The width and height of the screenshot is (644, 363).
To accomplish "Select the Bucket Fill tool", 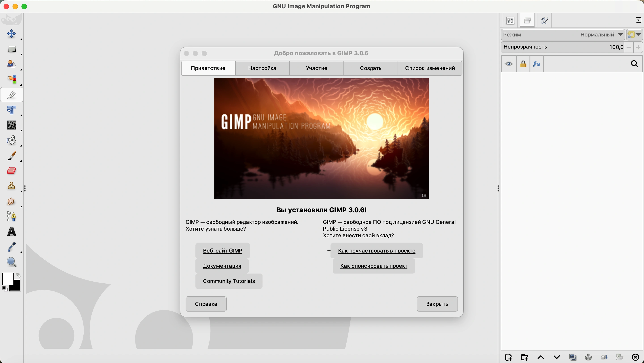I will [x=11, y=140].
